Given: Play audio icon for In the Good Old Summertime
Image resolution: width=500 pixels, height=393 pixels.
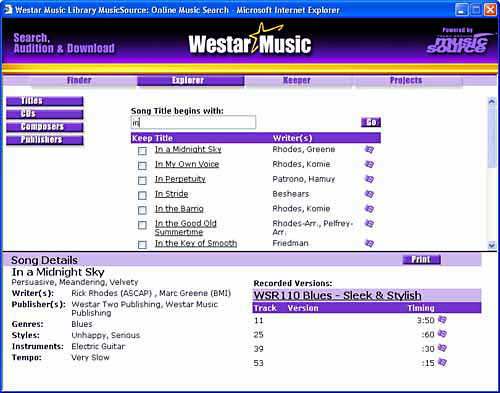Looking at the screenshot, I should 369,223.
